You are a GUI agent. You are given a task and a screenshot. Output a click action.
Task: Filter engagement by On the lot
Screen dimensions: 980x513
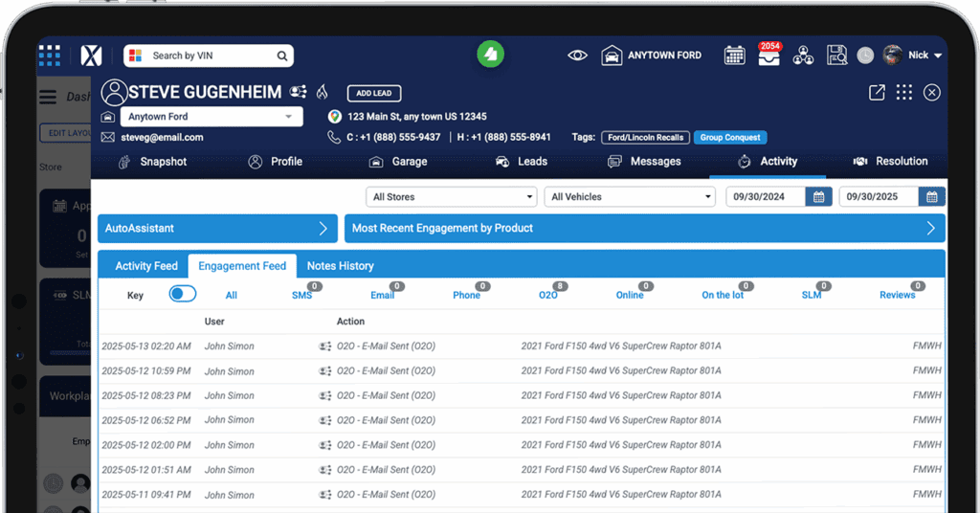(723, 295)
